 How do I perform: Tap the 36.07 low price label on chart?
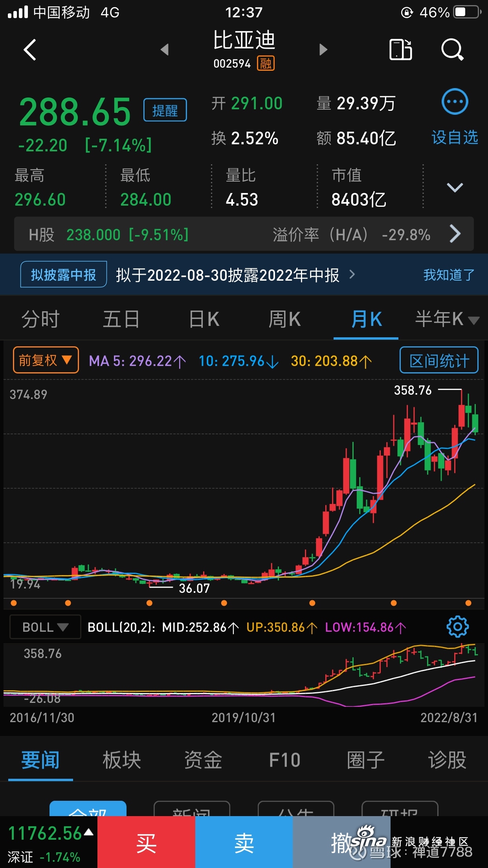coord(194,588)
